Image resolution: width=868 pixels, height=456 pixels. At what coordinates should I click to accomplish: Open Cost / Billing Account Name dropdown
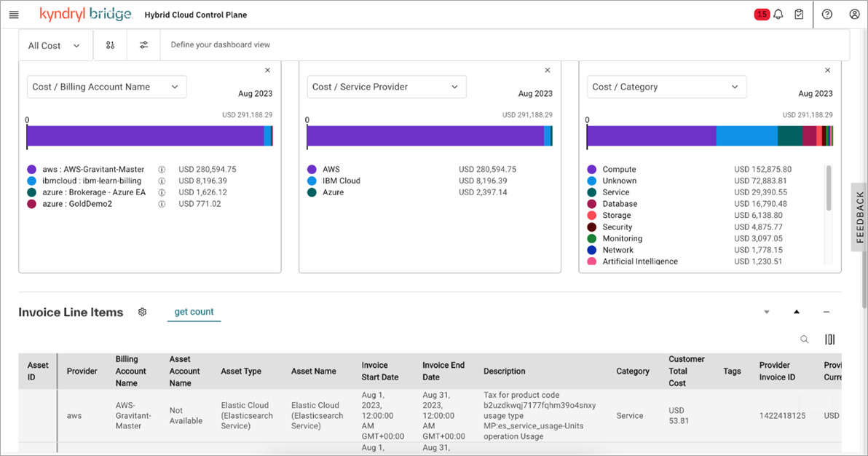(107, 87)
